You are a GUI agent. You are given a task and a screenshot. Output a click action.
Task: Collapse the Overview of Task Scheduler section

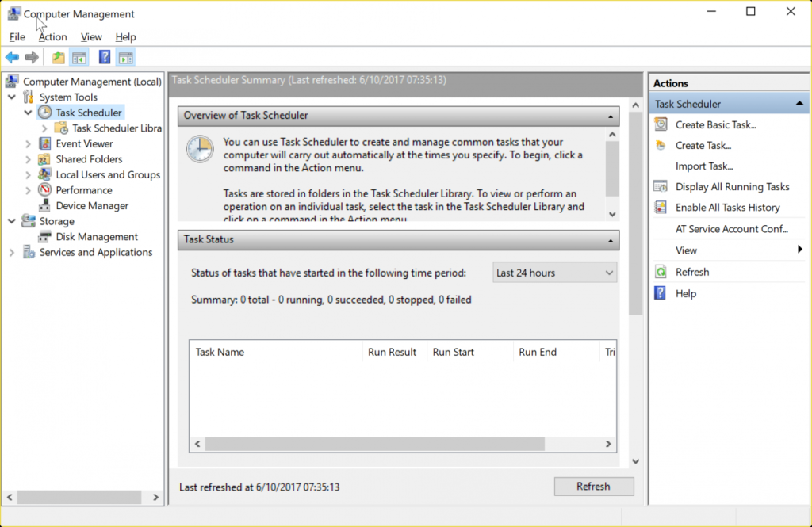(611, 116)
